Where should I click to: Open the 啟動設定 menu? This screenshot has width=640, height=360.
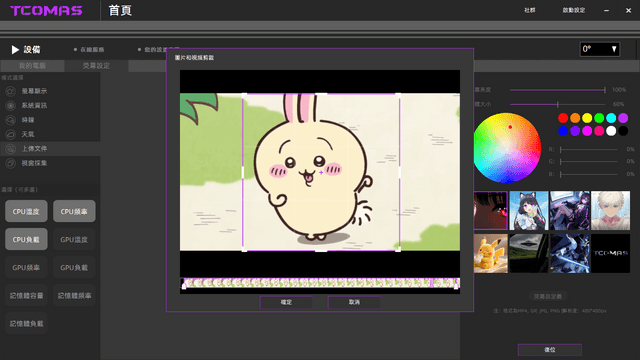574,10
